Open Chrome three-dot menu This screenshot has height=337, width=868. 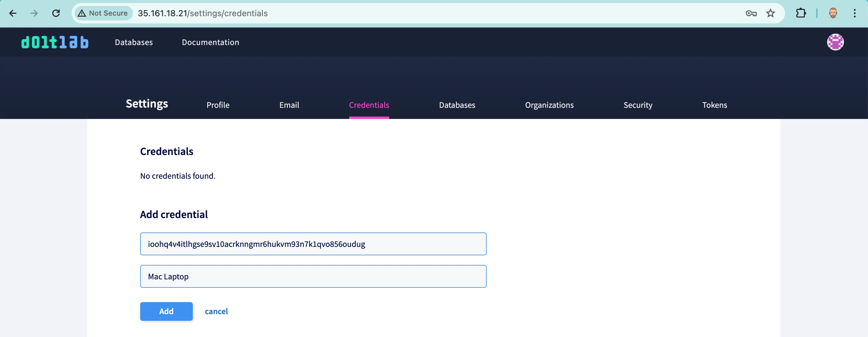tap(854, 14)
